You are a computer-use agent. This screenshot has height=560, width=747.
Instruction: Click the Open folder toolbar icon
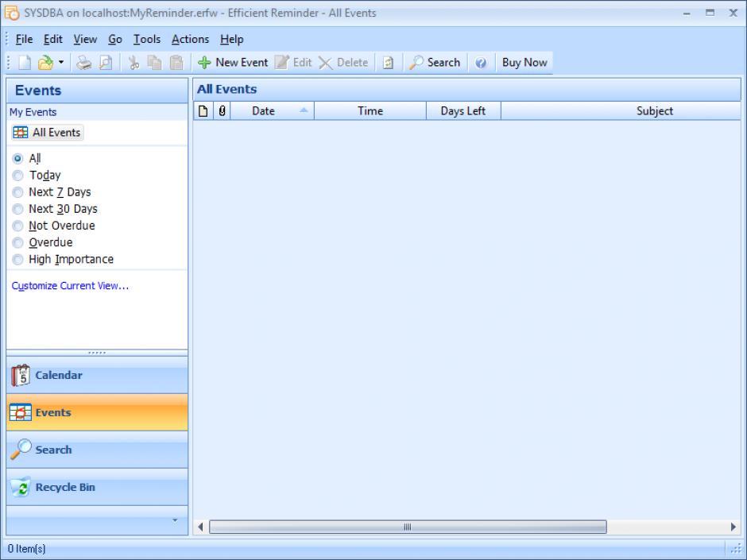[x=45, y=63]
